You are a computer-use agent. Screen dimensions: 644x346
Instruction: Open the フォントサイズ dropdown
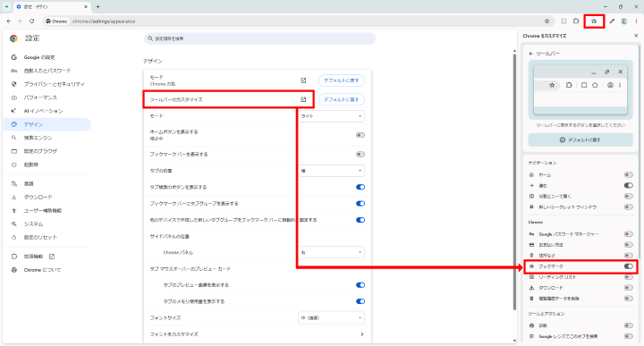331,317
